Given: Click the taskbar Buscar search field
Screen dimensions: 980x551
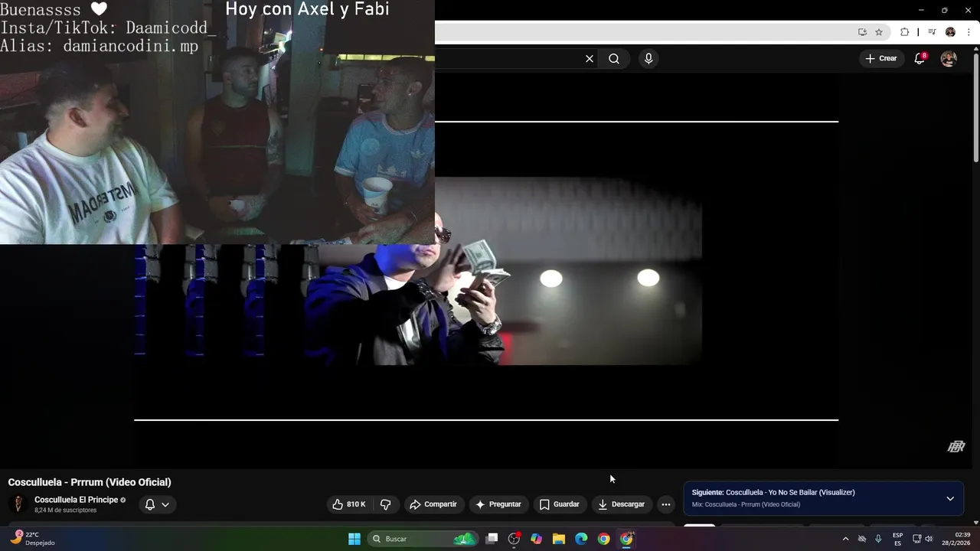Looking at the screenshot, I should click(423, 539).
